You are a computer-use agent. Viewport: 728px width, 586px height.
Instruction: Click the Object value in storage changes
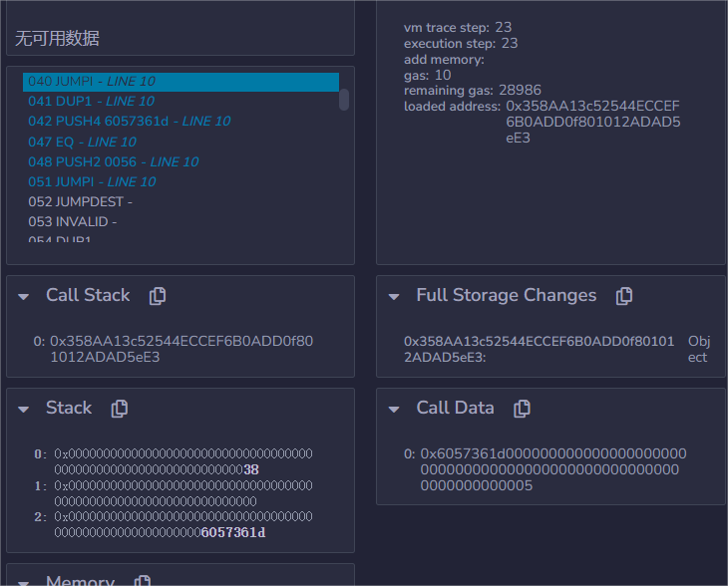point(697,349)
